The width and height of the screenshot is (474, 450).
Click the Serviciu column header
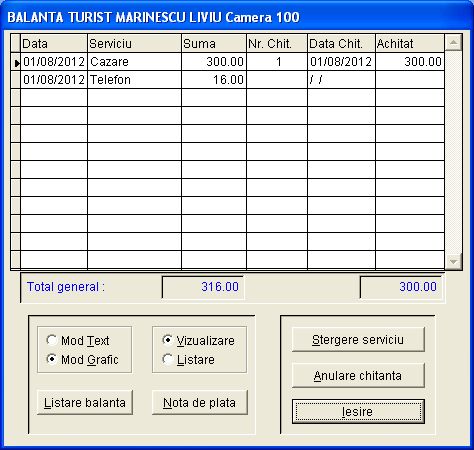[134, 44]
